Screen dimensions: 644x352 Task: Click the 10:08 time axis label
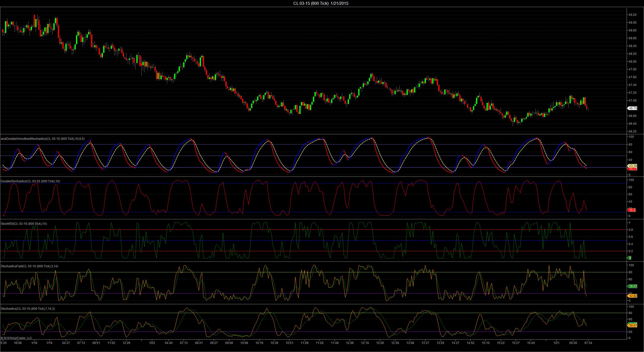(x=244, y=343)
